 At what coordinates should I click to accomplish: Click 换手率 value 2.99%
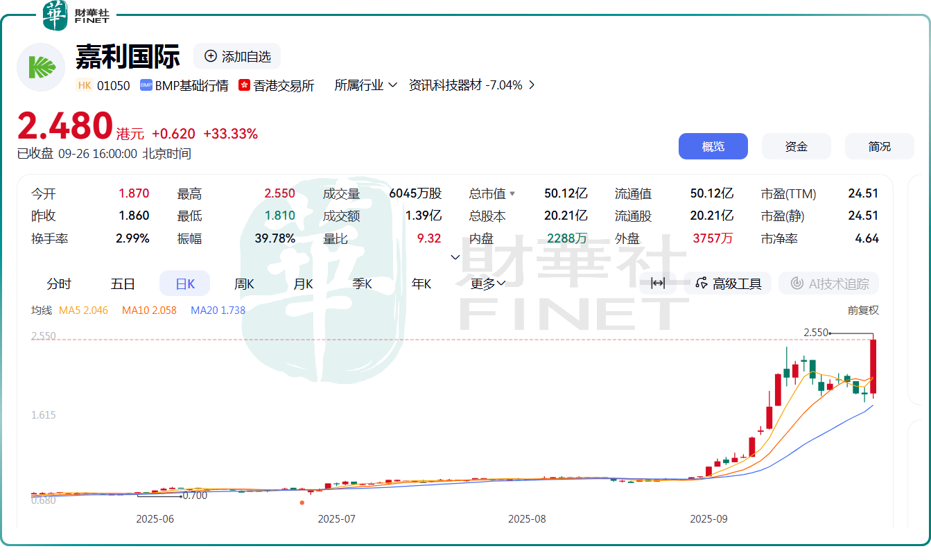click(132, 238)
